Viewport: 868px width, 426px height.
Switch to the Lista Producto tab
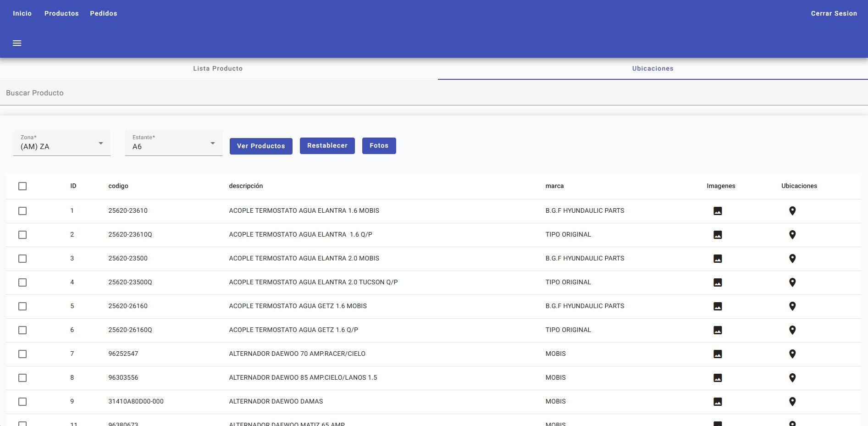click(218, 69)
